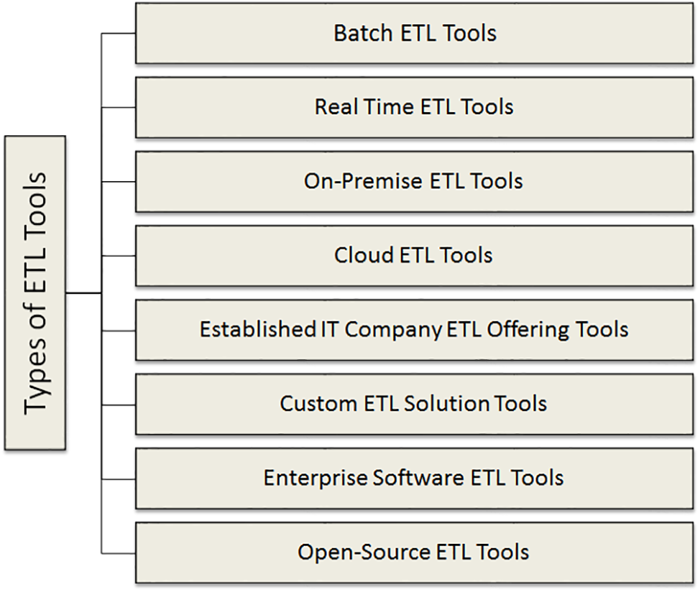Click the Custom ETL Solution Tools box

click(415, 404)
